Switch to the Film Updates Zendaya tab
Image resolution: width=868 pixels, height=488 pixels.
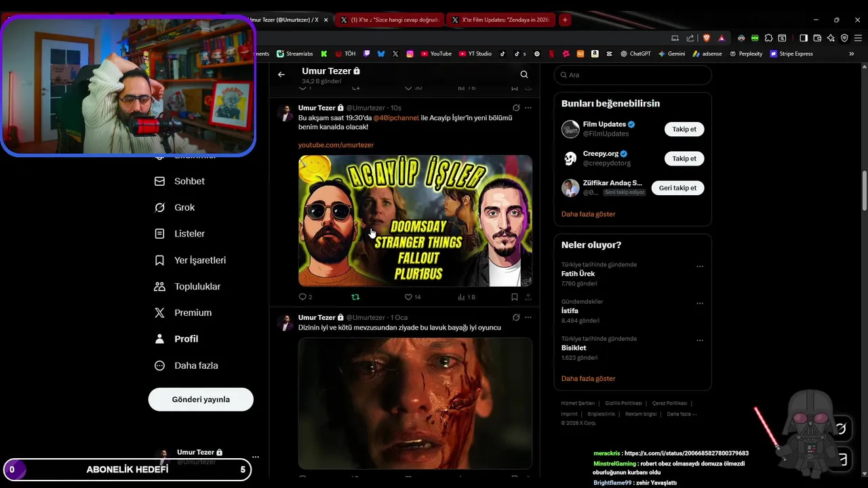[x=501, y=20]
